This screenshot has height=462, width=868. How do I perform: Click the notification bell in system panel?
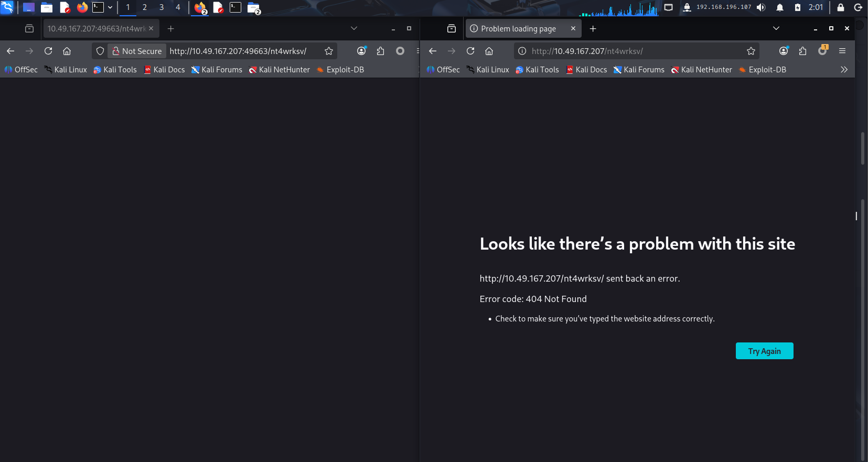[x=780, y=7]
